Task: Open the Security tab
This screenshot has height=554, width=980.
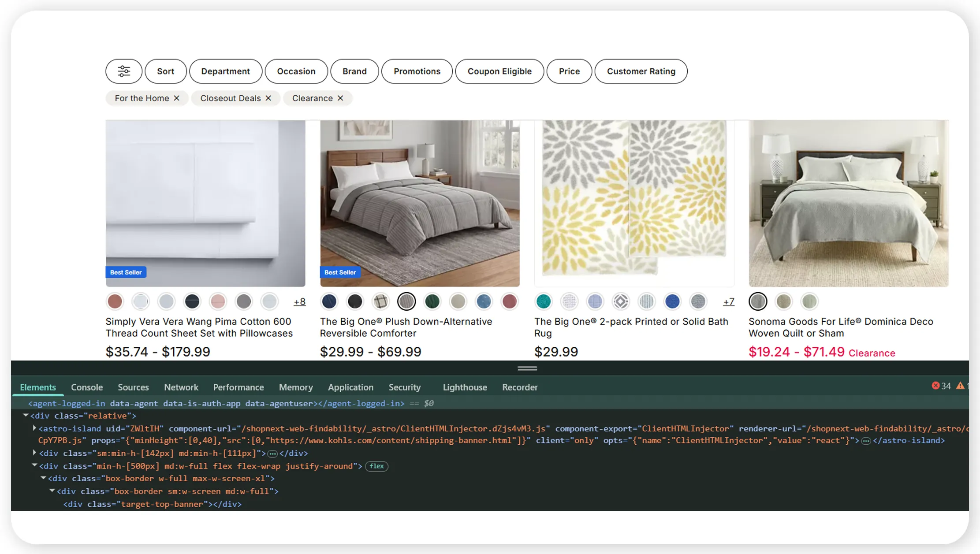Action: 405,387
